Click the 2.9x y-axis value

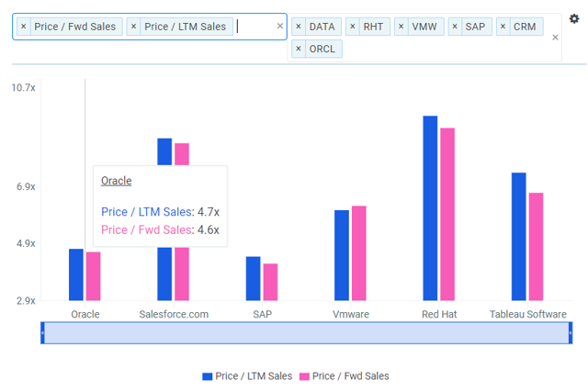coord(26,301)
